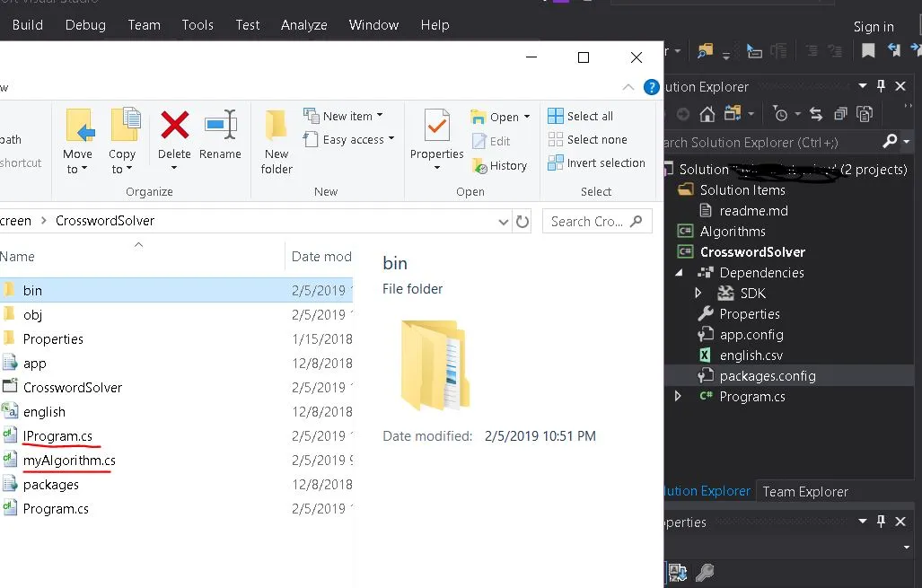
Task: Click CrosswordSolver in the address breadcrumb
Action: (x=105, y=221)
